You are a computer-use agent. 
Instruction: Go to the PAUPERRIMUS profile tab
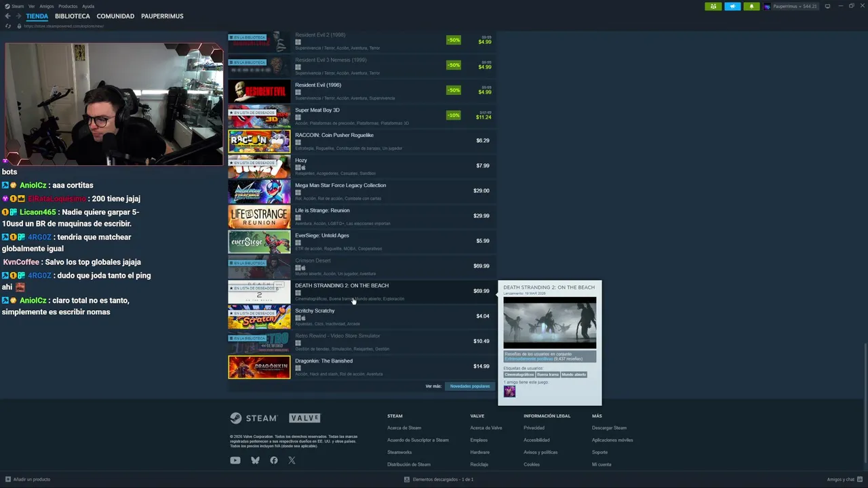click(161, 16)
